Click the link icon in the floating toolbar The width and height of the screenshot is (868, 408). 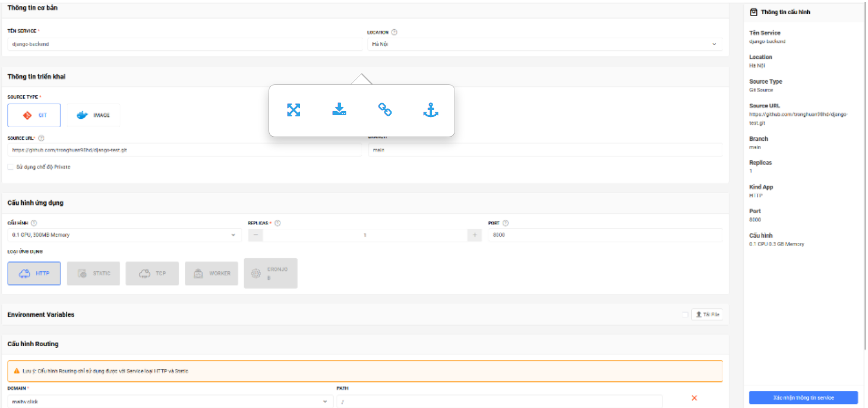click(385, 110)
